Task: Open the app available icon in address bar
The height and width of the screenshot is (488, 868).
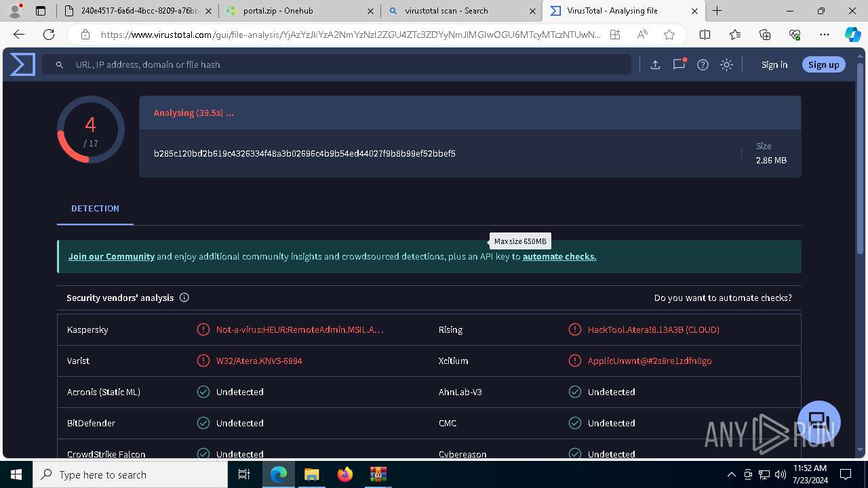Action: 615,35
